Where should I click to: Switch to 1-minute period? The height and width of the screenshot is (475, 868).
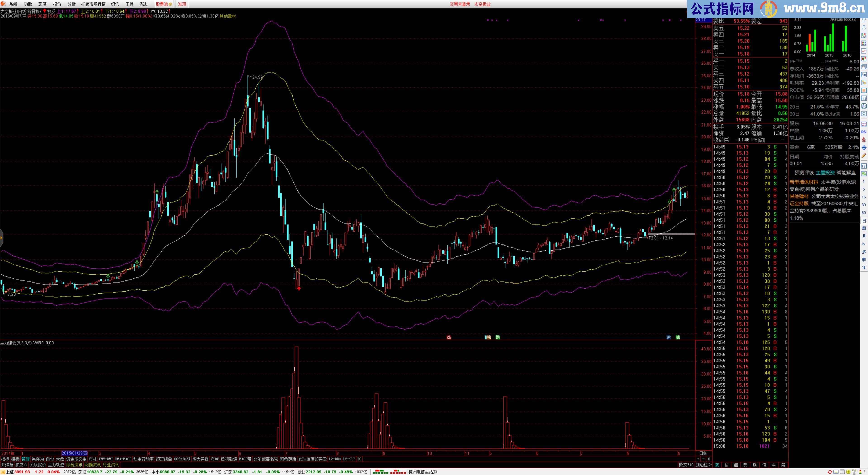864,181
